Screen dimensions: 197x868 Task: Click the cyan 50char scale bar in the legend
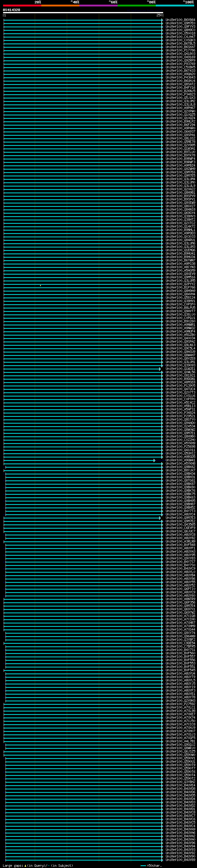[x=143, y=866]
